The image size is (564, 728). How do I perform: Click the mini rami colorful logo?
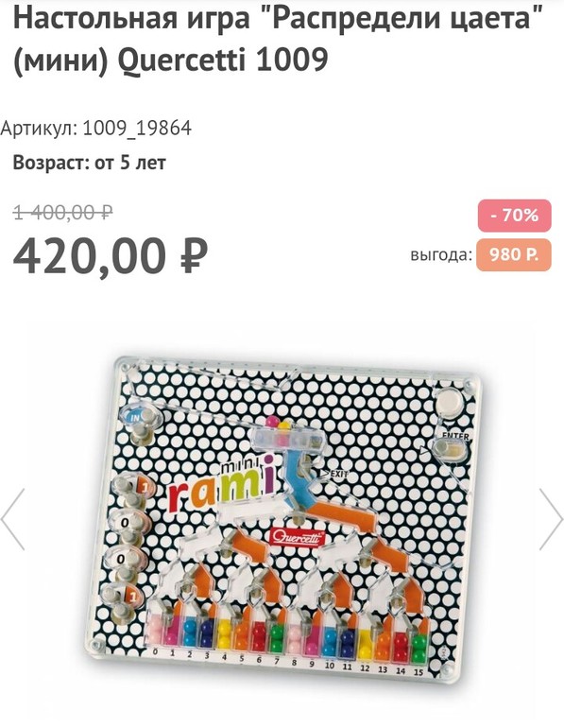pyautogui.click(x=220, y=484)
